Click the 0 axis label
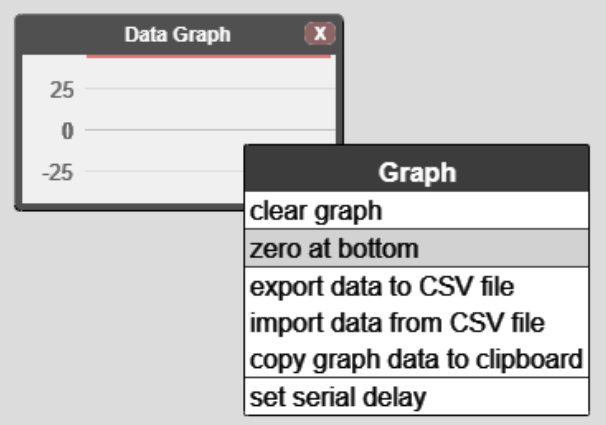Image resolution: width=606 pixels, height=425 pixels. coord(68,130)
